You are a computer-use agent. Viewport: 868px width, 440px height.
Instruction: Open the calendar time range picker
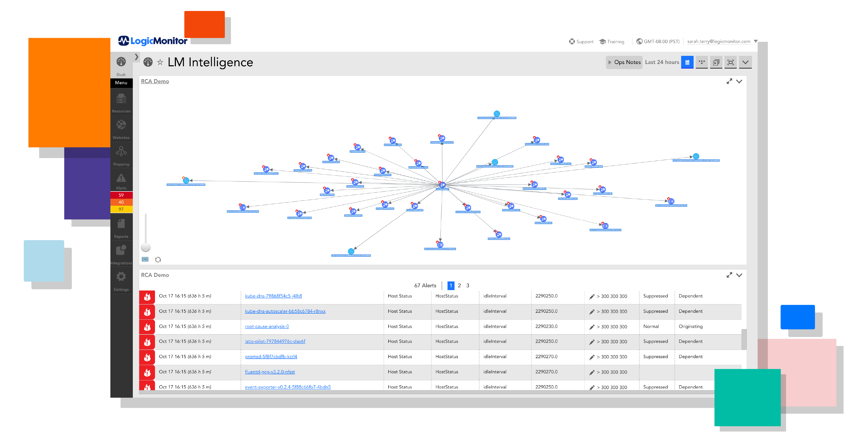(x=687, y=62)
